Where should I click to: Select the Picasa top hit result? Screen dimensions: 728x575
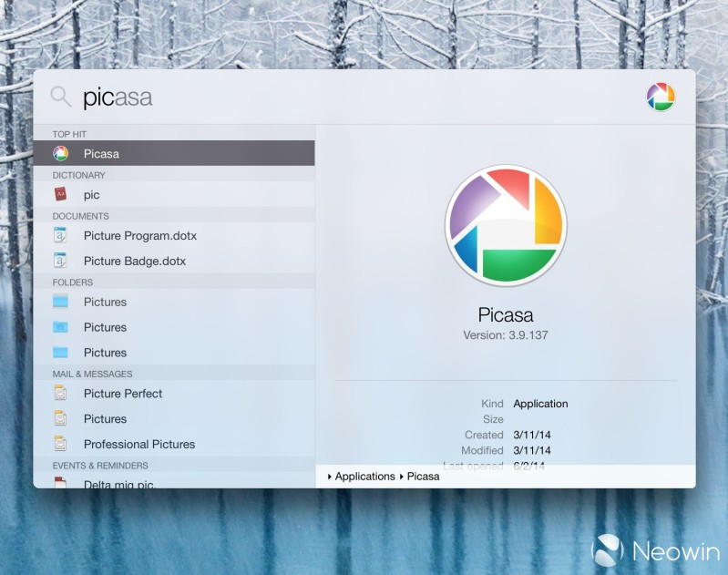click(x=173, y=154)
